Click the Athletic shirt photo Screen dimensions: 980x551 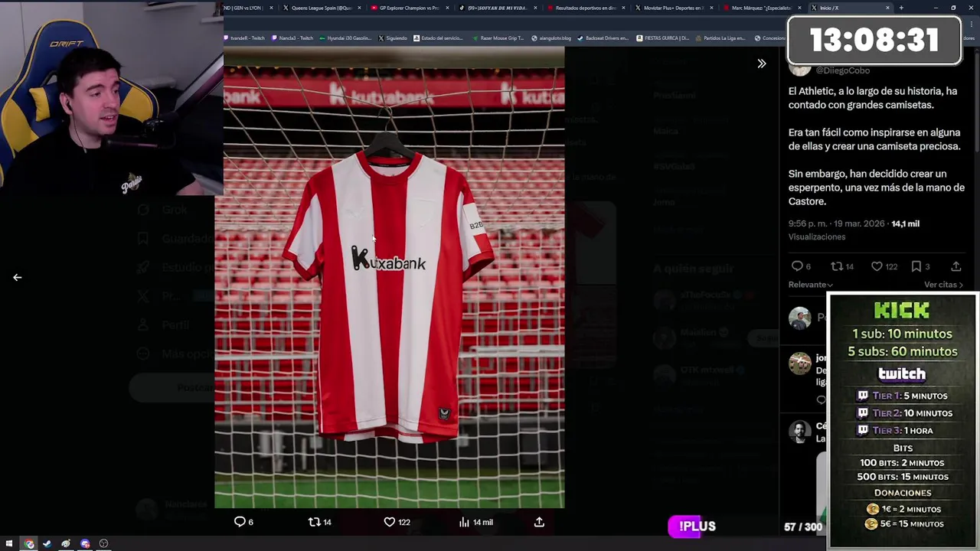tap(389, 278)
